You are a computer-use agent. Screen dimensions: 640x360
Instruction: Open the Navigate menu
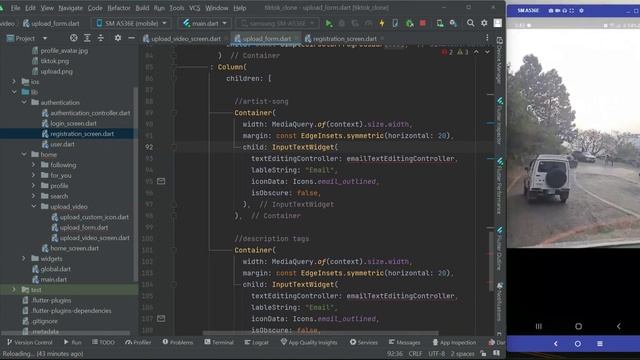(70, 8)
